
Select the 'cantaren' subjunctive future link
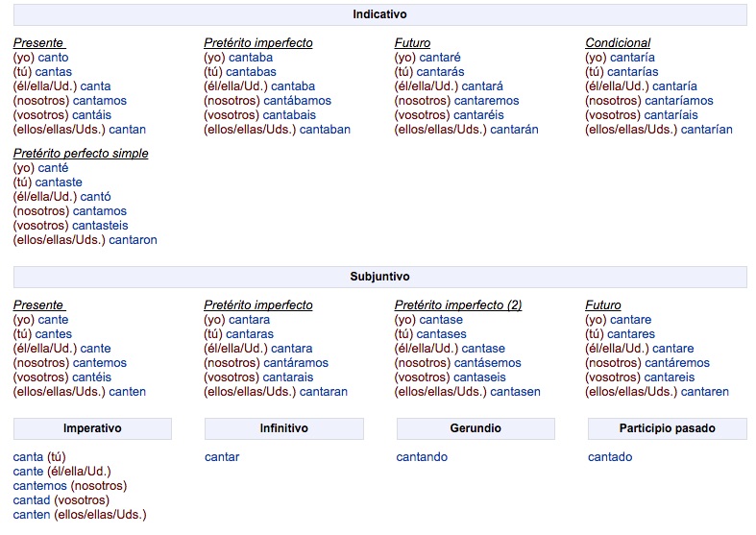click(705, 392)
